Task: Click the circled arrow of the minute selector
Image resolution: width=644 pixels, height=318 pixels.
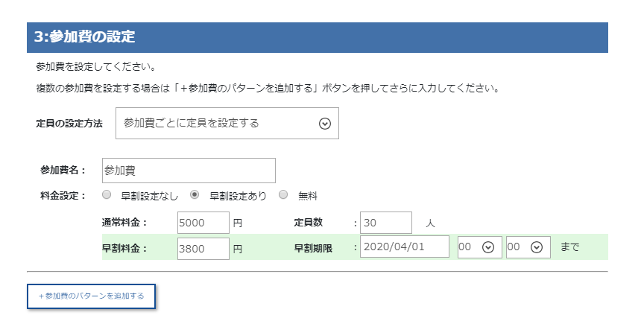Action: pos(537,247)
